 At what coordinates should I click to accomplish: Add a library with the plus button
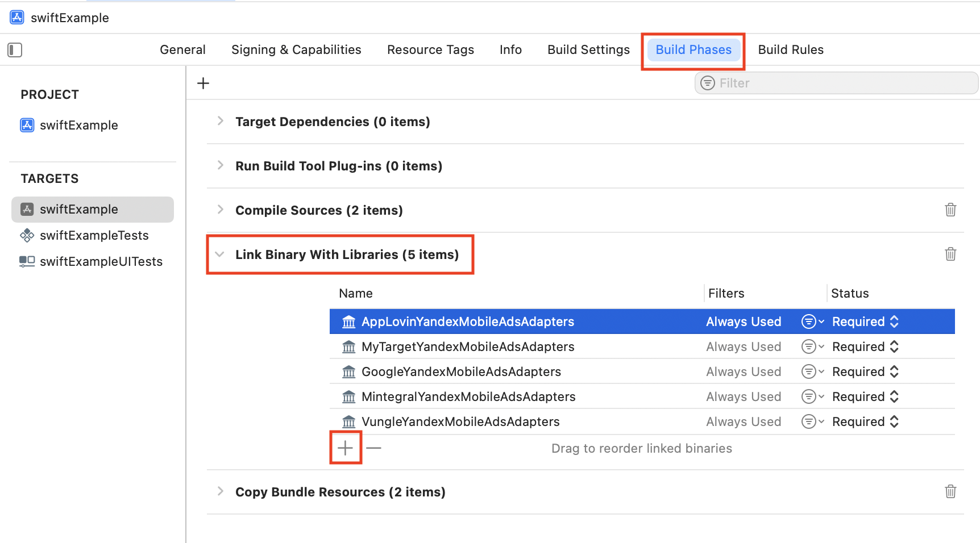(x=346, y=448)
